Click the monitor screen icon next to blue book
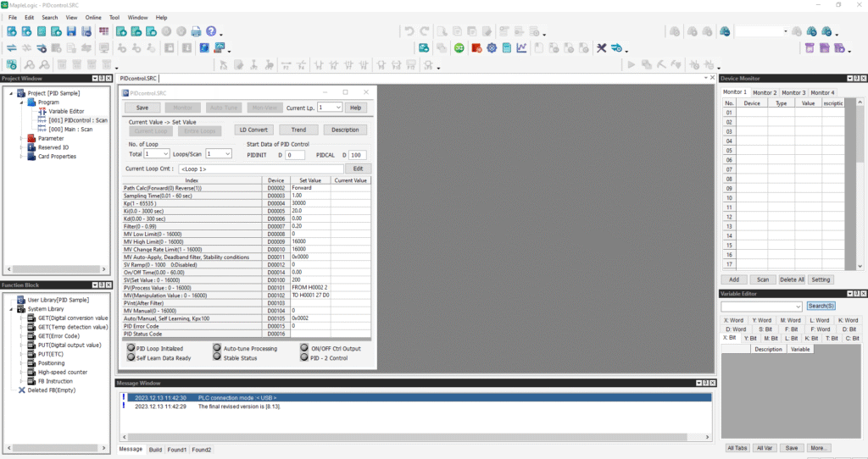This screenshot has width=868, height=459. 220,48
